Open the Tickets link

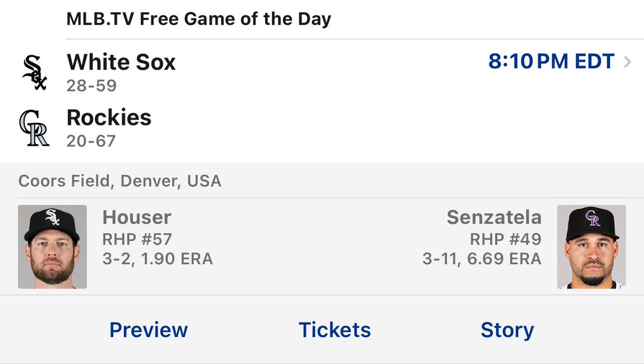(334, 330)
